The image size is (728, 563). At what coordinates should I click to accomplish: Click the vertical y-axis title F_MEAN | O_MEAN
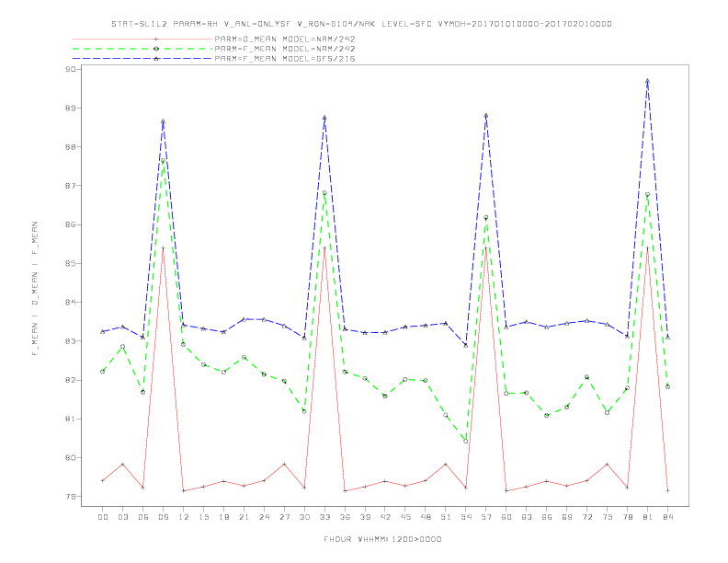click(x=35, y=289)
